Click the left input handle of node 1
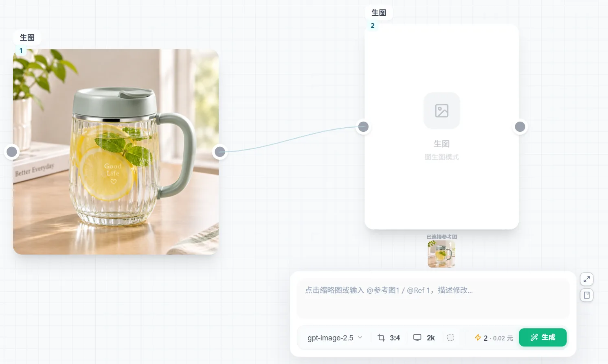Viewport: 608px width, 364px height. click(12, 152)
